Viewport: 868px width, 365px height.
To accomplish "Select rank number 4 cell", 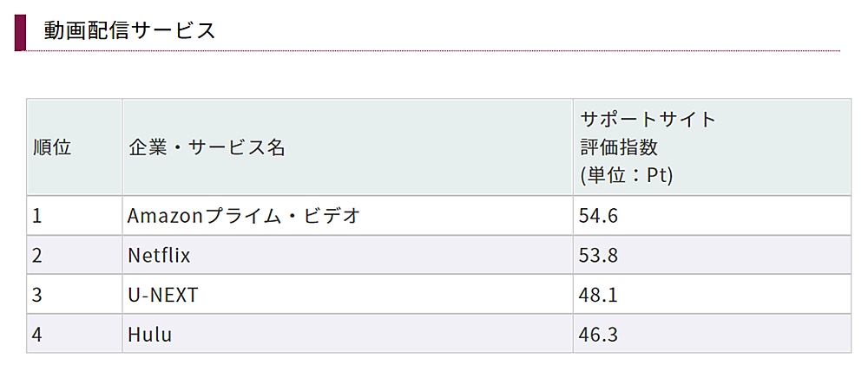I will 37,334.
